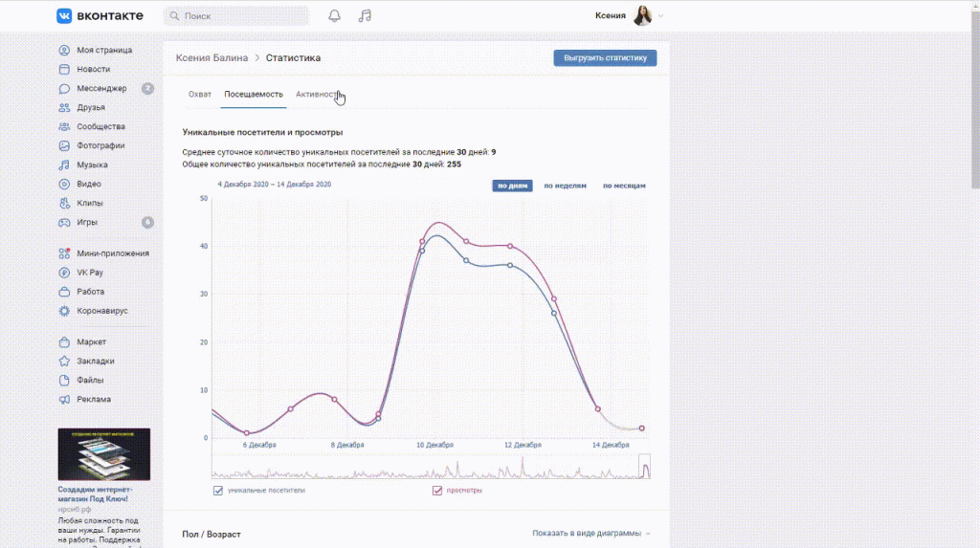Switch to the Активность tab

[x=317, y=95]
